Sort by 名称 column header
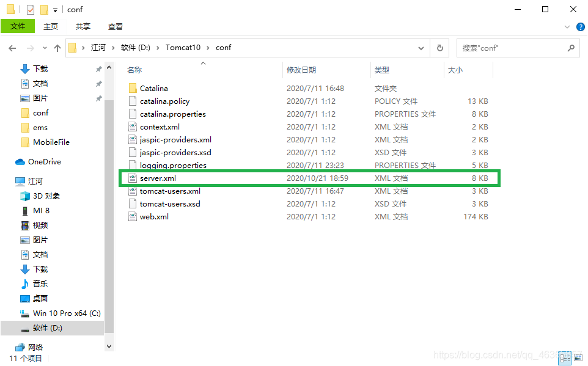The width and height of the screenshot is (588, 366). click(134, 70)
